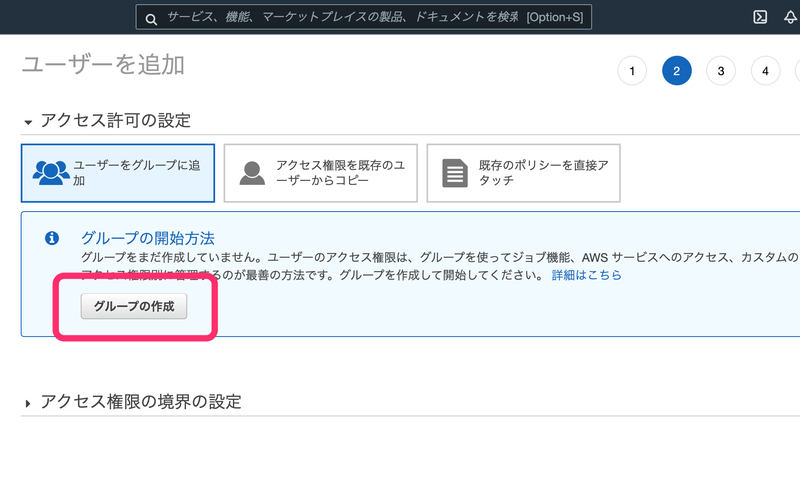This screenshot has height=481, width=800.
Task: Expand the アクセス権限の境界の設定 section
Action: [28, 403]
